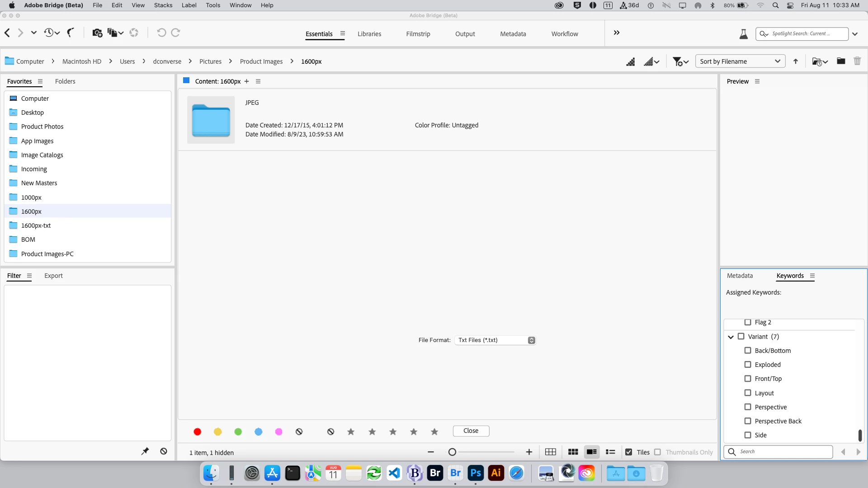
Task: Enable the Exploded keyword checkbox
Action: pos(748,365)
